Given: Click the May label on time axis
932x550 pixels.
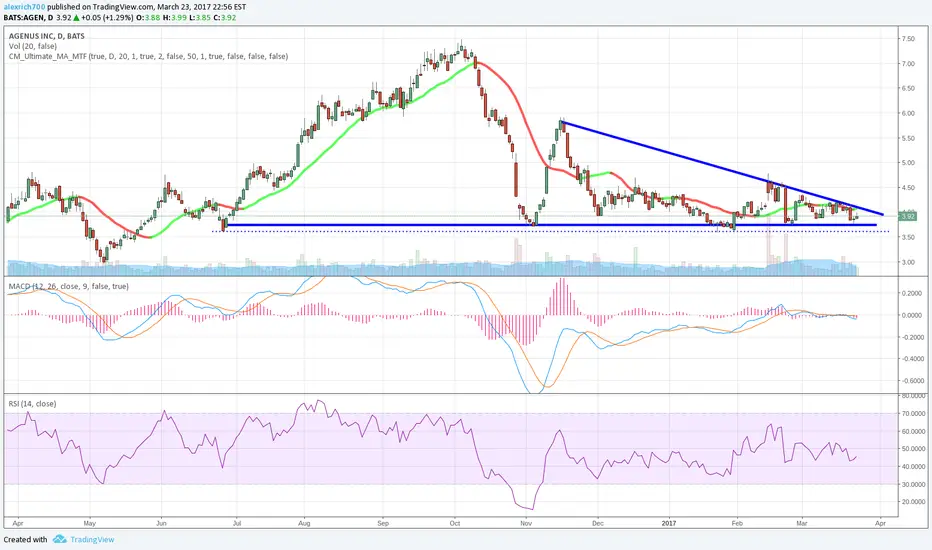Looking at the screenshot, I should tap(90, 523).
